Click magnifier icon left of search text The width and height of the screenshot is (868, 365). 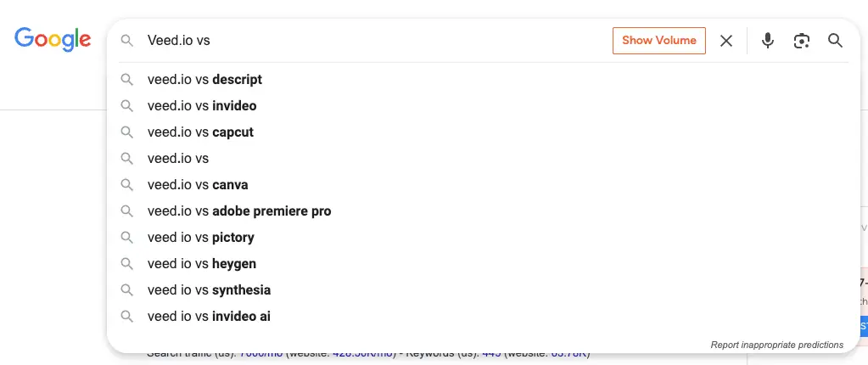tap(126, 41)
